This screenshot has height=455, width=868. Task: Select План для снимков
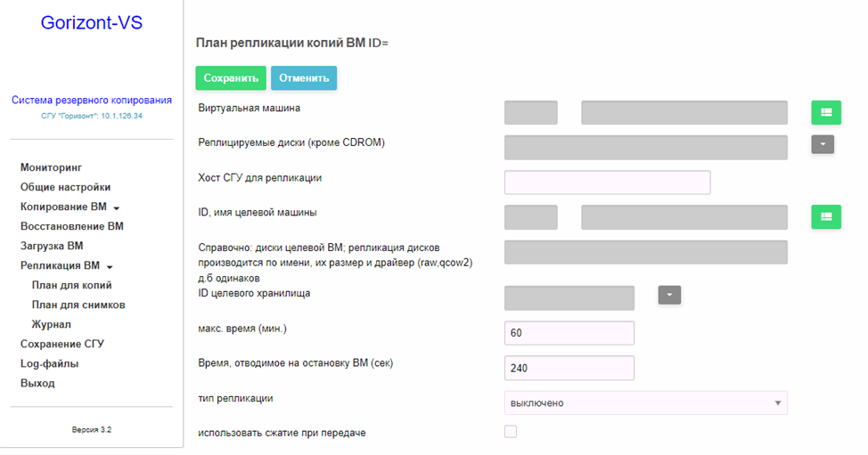tap(78, 305)
